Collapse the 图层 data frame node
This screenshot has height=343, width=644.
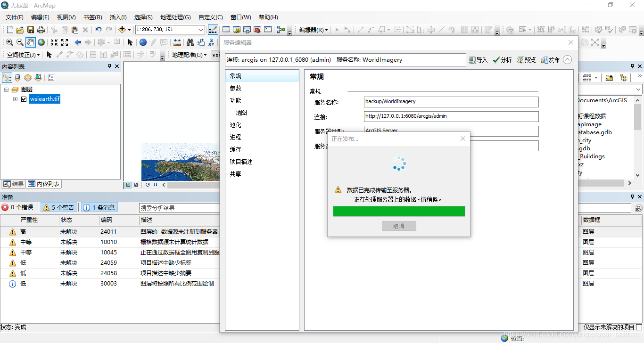[7, 89]
